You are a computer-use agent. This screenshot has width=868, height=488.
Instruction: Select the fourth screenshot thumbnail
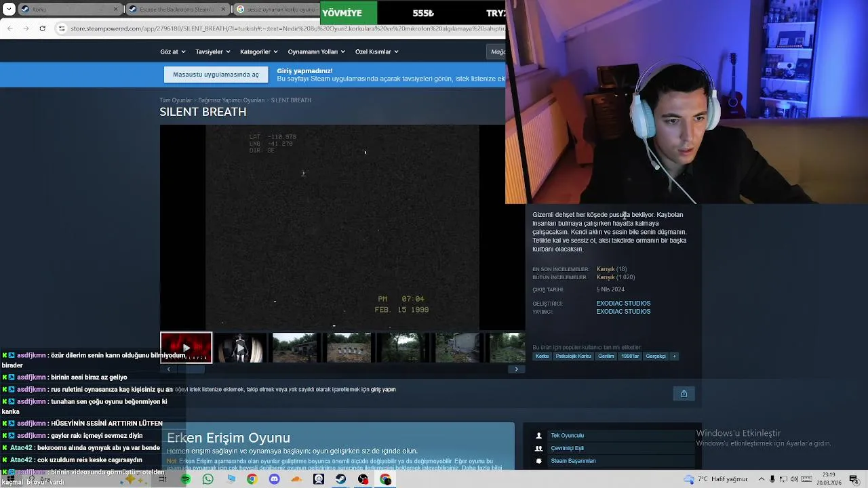(x=349, y=348)
